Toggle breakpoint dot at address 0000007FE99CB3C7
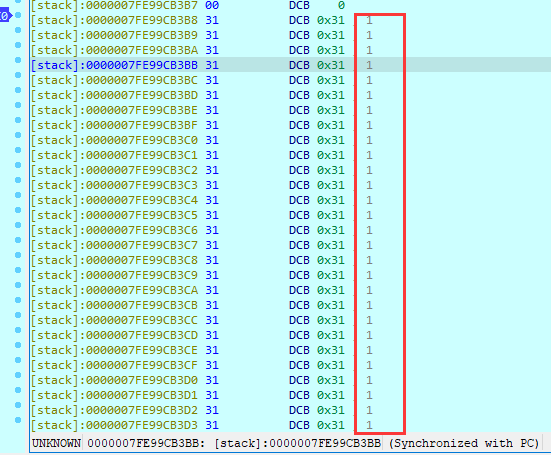551x455 pixels. click(18, 240)
